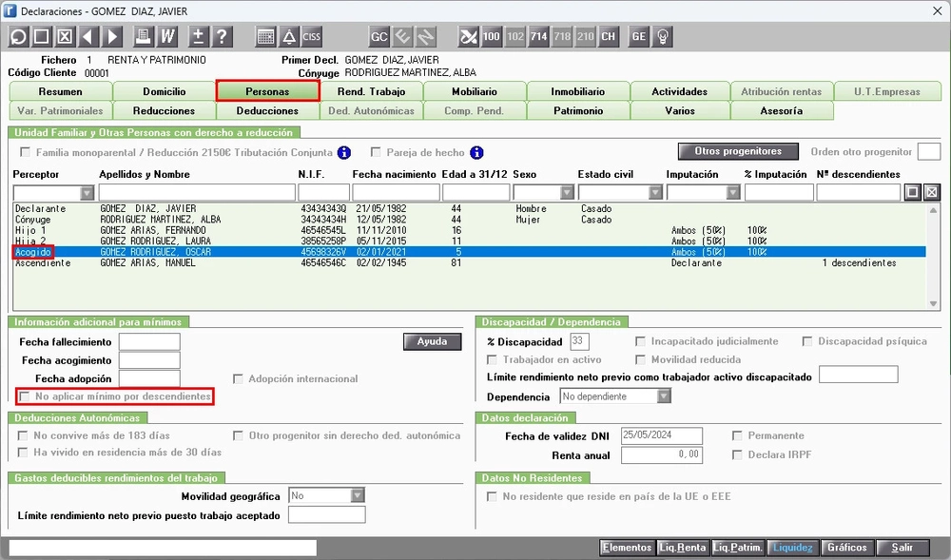Click the Ayuda button
This screenshot has width=951, height=560.
tap(432, 342)
